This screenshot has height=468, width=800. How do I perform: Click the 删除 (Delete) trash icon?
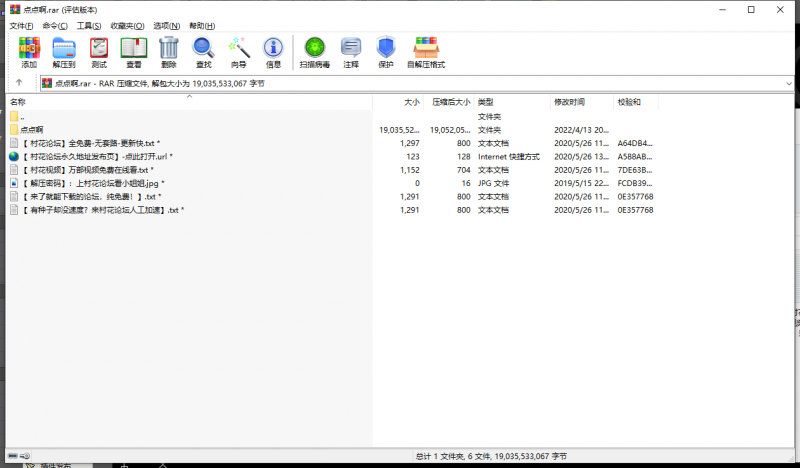169,51
